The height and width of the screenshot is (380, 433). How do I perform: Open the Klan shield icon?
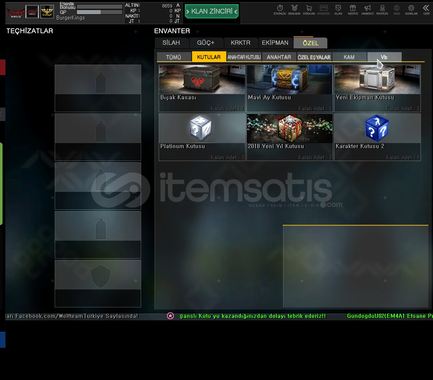click(x=338, y=10)
